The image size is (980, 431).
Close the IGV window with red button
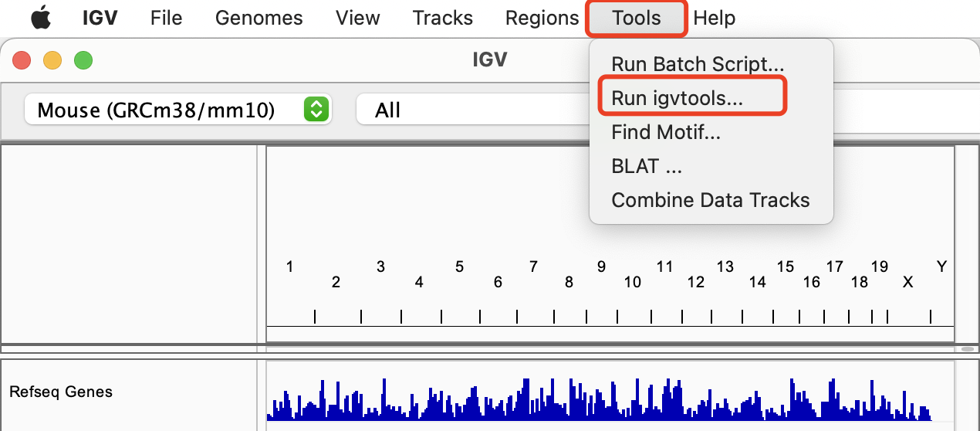pyautogui.click(x=22, y=59)
